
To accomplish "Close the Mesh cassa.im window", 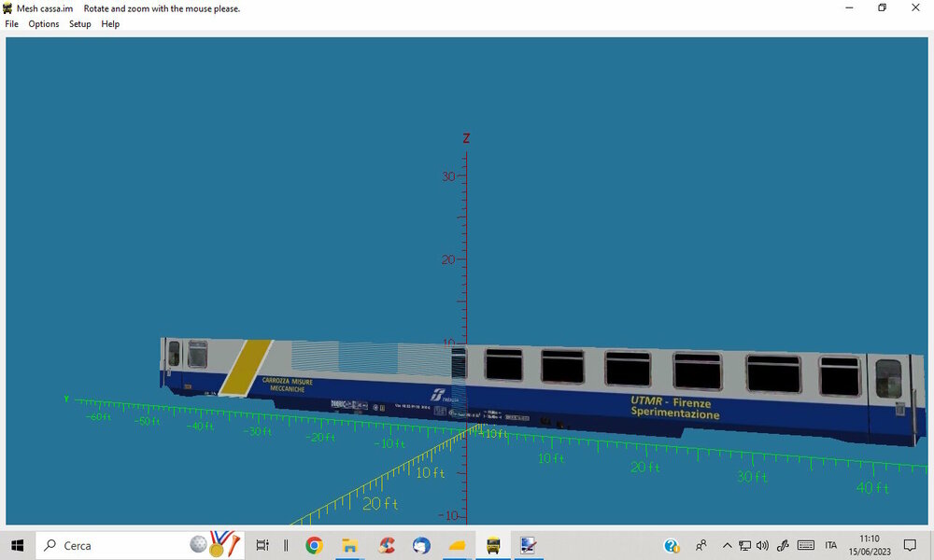I will [x=915, y=7].
